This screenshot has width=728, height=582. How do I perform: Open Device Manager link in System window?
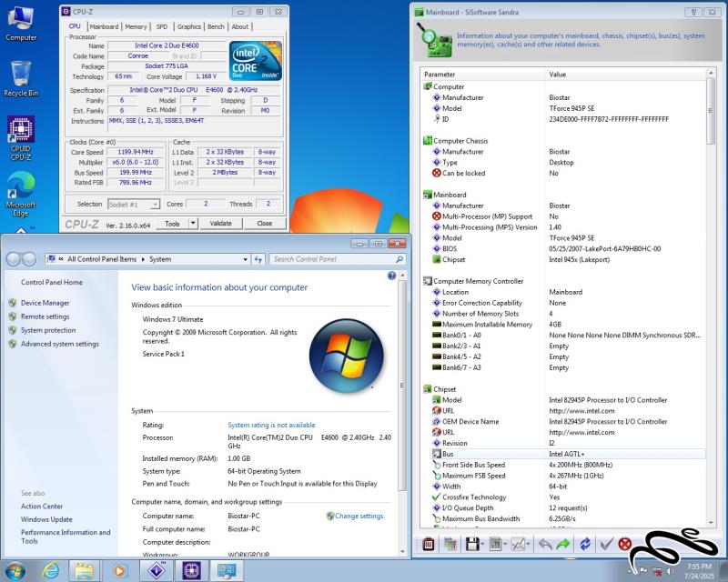(45, 303)
